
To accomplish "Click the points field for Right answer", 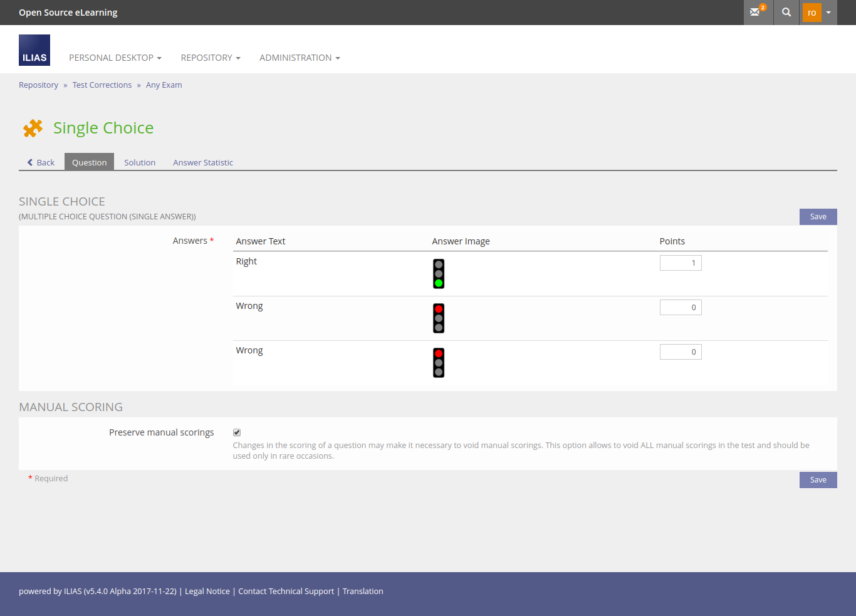I will pyautogui.click(x=680, y=263).
